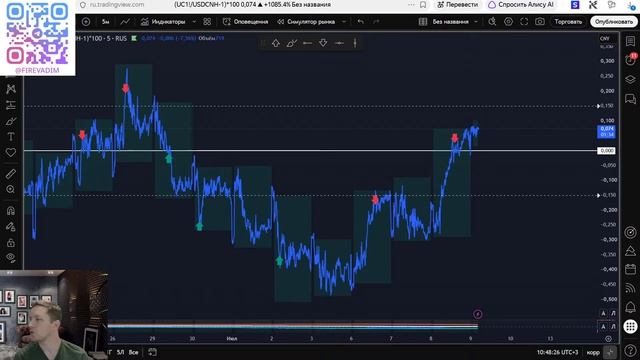Click the 0,000 price line label
Screen dimensions: 640x360
pyautogui.click(x=606, y=151)
